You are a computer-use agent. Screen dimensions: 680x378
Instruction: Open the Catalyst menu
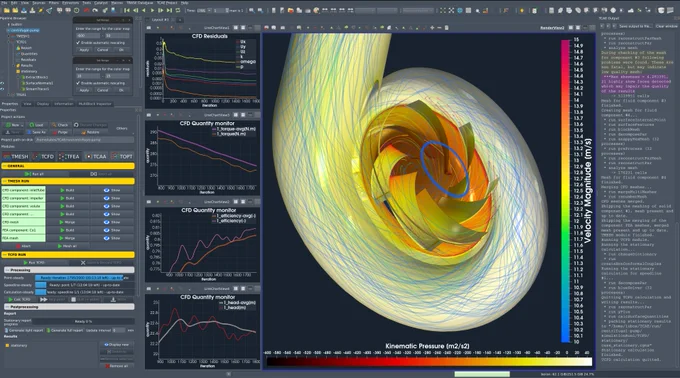[x=101, y=3]
